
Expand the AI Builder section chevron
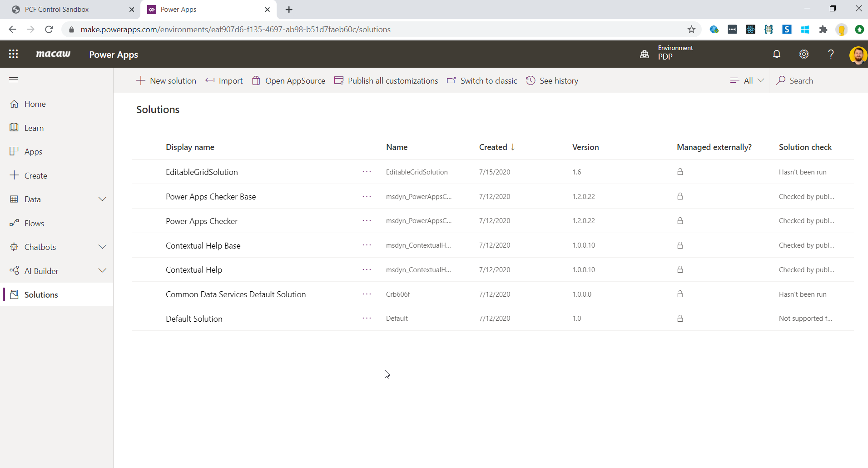tap(103, 270)
